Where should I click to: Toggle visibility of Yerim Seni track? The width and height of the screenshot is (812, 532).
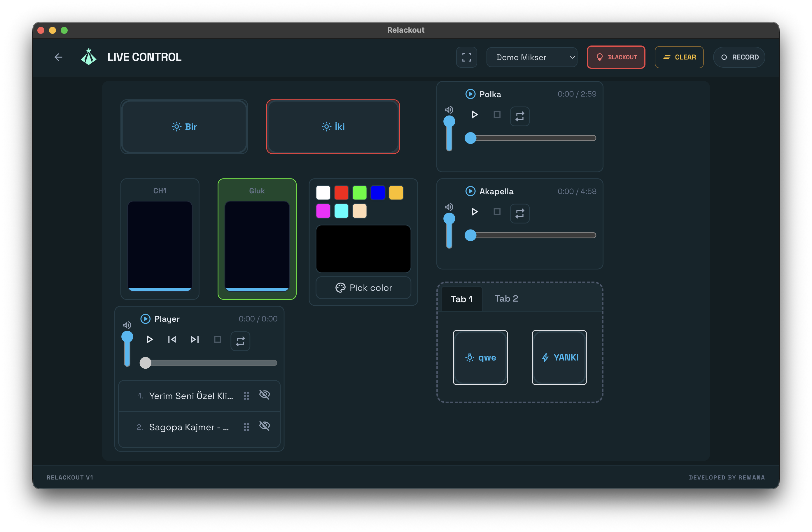pyautogui.click(x=265, y=395)
